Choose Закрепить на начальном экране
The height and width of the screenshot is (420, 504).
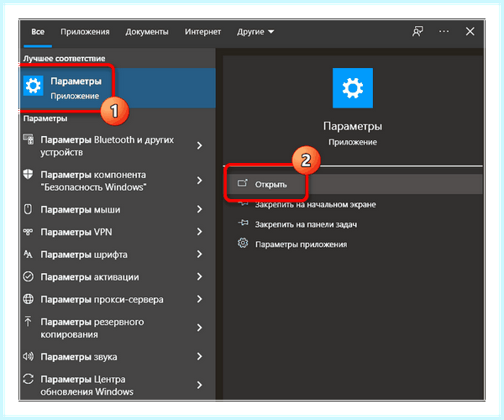pos(315,204)
